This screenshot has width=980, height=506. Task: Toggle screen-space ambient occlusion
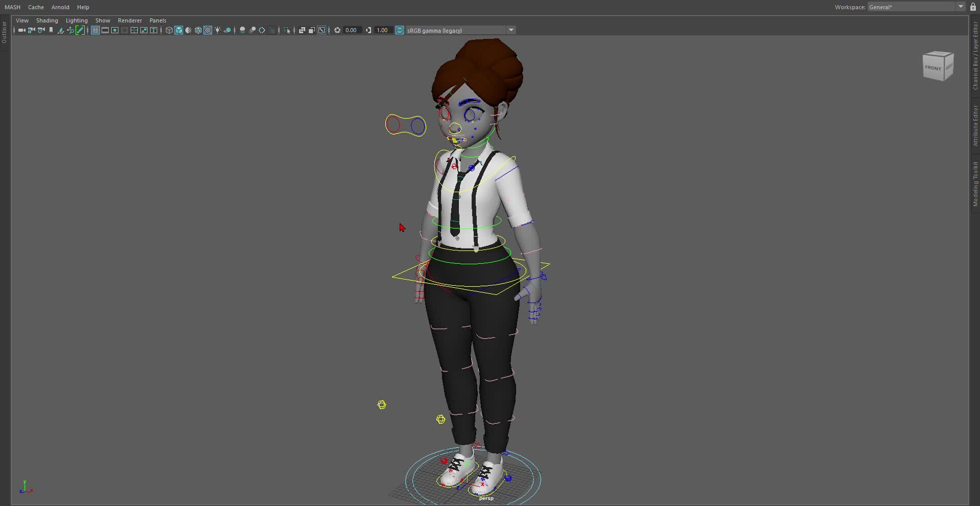point(242,30)
